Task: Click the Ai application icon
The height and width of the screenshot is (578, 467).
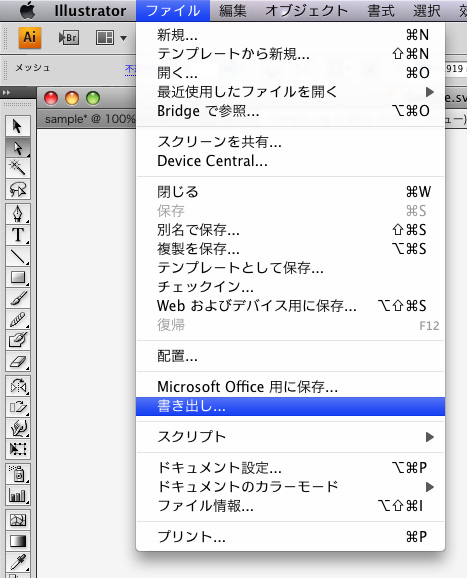Action: 29,37
